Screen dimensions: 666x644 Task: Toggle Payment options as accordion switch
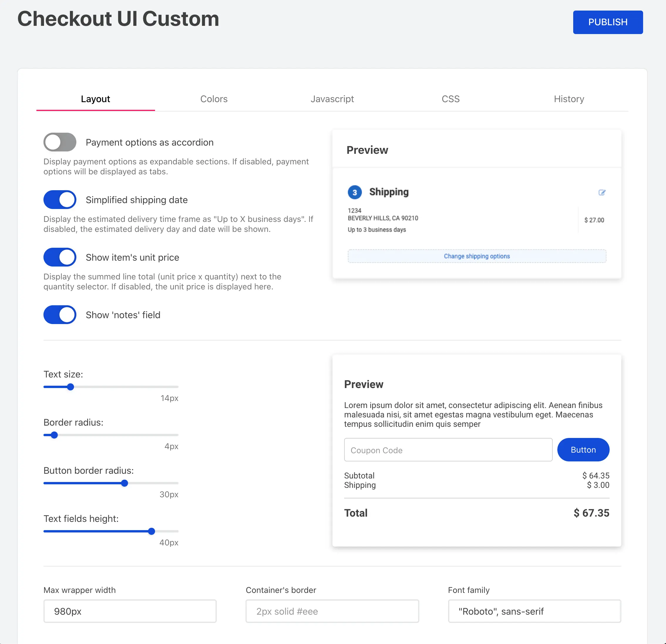(60, 142)
